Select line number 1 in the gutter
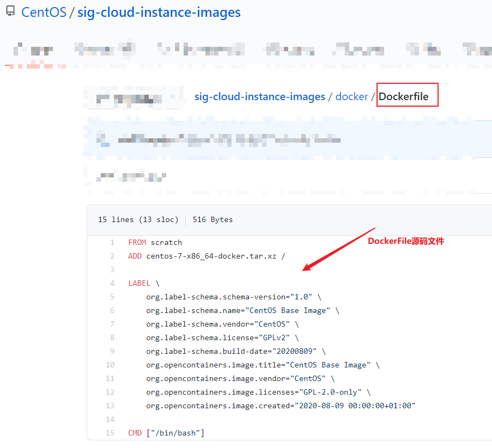Viewport: 492px width, 448px height. tap(112, 242)
